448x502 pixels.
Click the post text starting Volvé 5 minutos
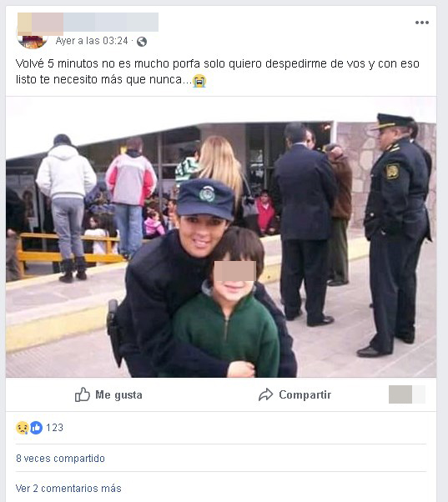218,72
